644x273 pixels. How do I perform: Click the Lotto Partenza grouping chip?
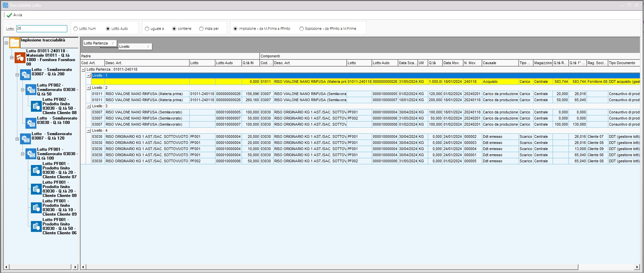click(100, 43)
